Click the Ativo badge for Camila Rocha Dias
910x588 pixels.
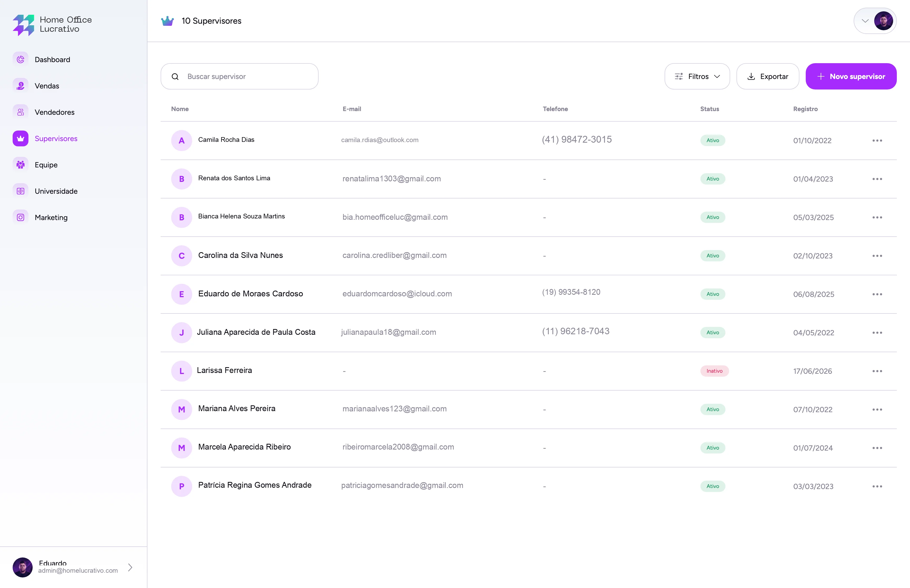(713, 141)
